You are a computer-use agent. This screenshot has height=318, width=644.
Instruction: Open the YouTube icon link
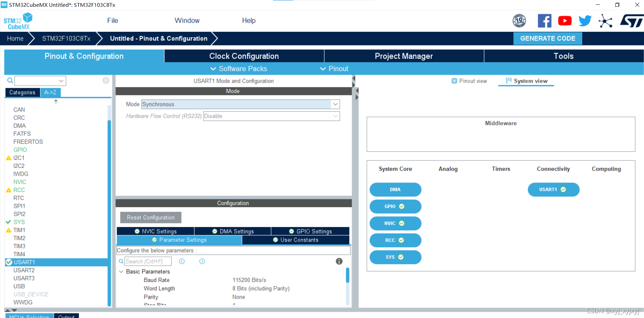coord(565,21)
